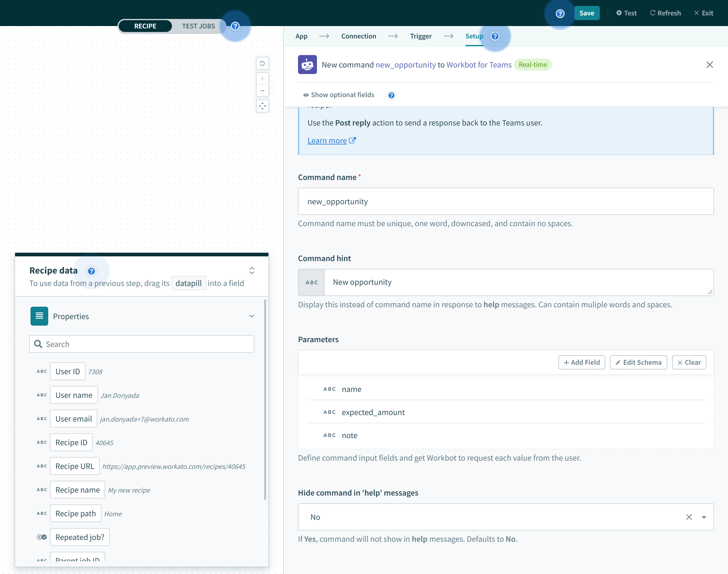This screenshot has height=574, width=728.
Task: Go to the Trigger step tab
Action: click(421, 36)
